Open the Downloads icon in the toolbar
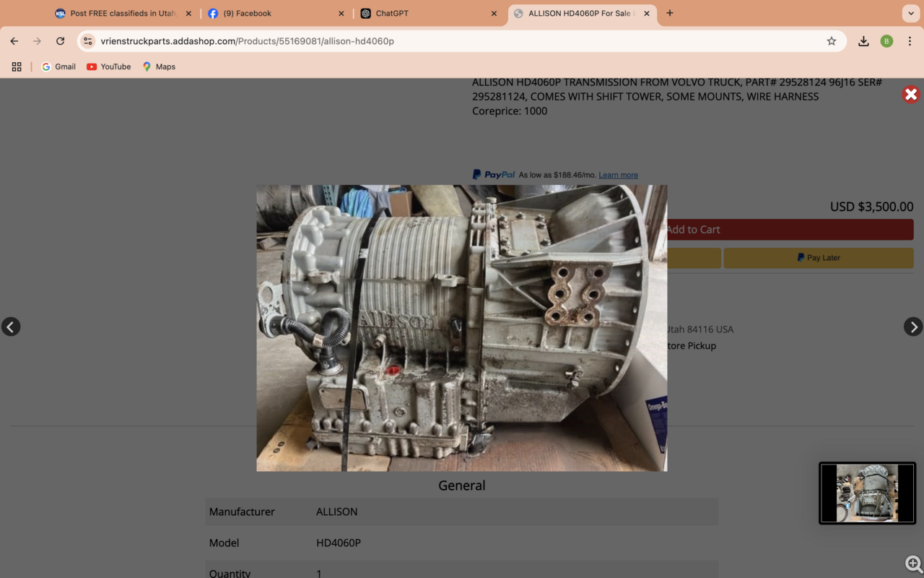The image size is (924, 578). (863, 41)
